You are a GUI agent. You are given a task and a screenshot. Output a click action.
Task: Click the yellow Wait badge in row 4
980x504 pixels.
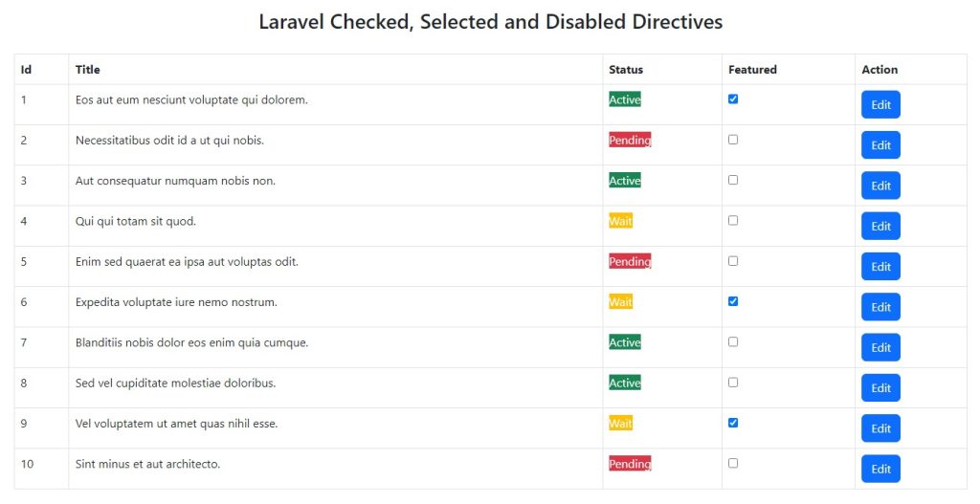[620, 221]
